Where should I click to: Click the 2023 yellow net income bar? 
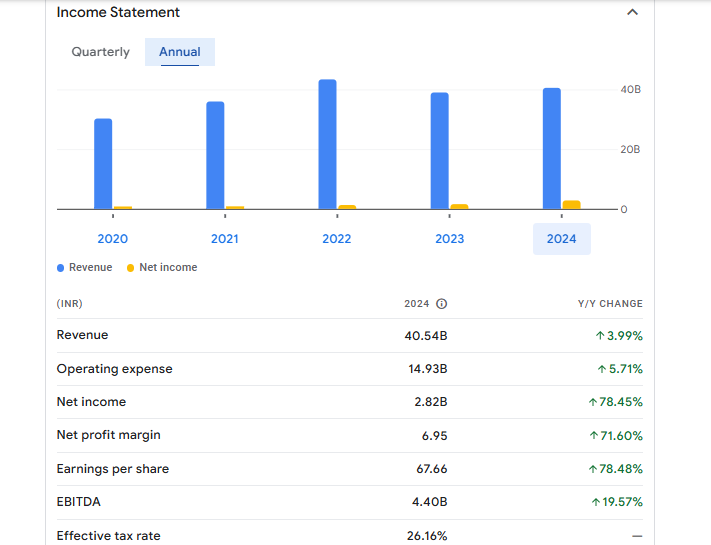click(459, 207)
